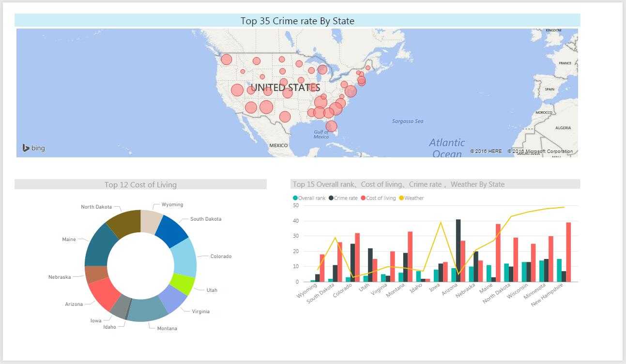Select the gray Iowa donut slice
626x364 pixels.
[118, 306]
